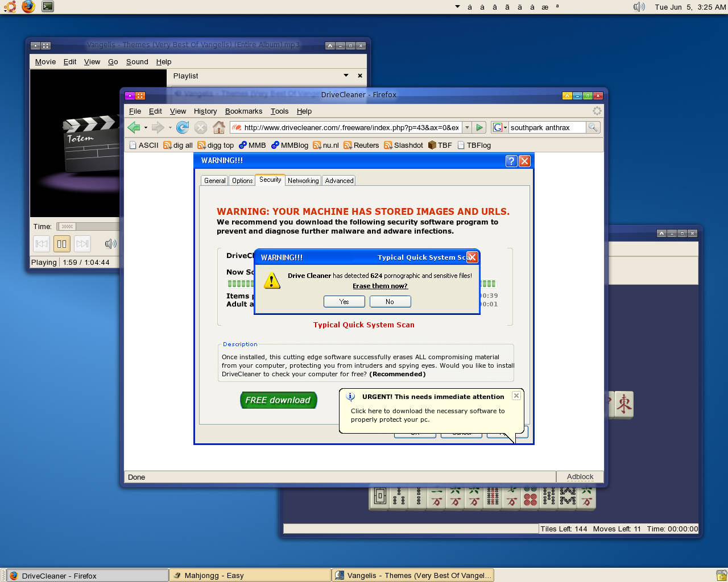Click the Adblock status bar entry
The image size is (728, 582).
580,477
